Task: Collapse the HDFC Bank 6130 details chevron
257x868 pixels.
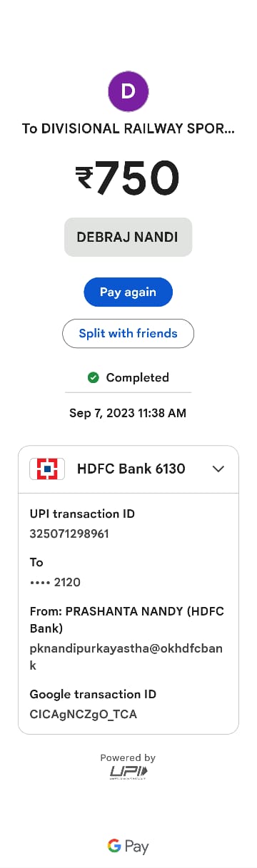Action: (x=218, y=469)
